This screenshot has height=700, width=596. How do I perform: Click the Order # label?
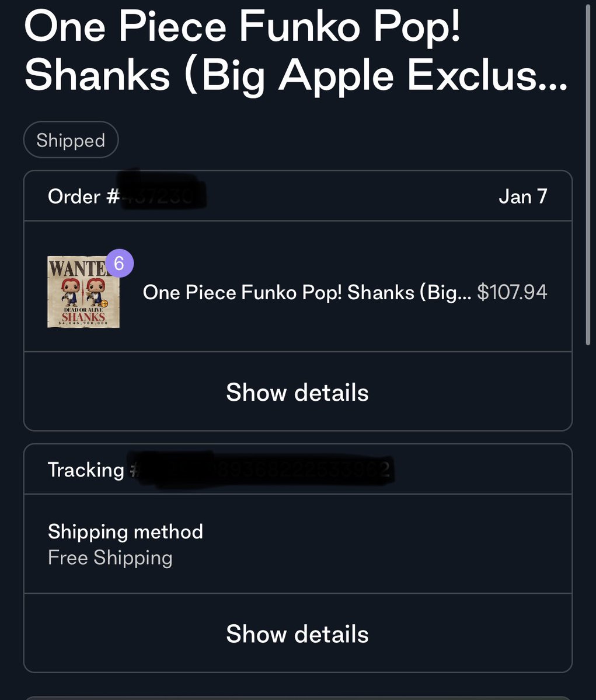83,197
